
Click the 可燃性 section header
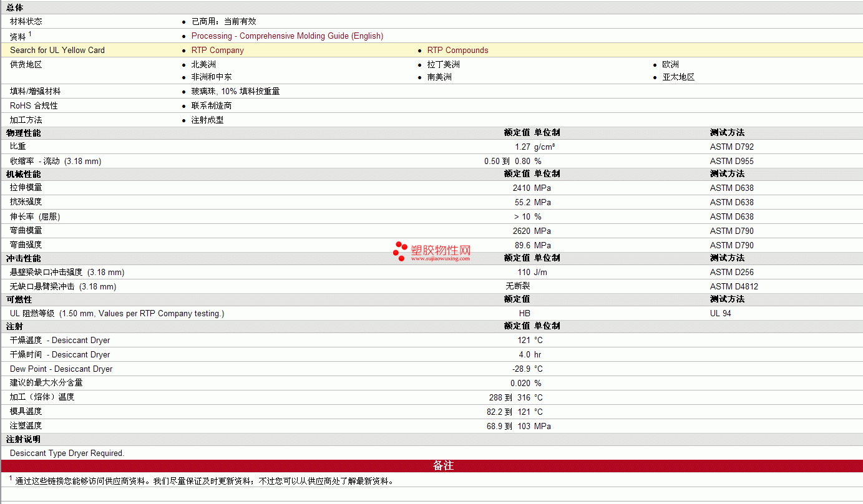pyautogui.click(x=19, y=299)
